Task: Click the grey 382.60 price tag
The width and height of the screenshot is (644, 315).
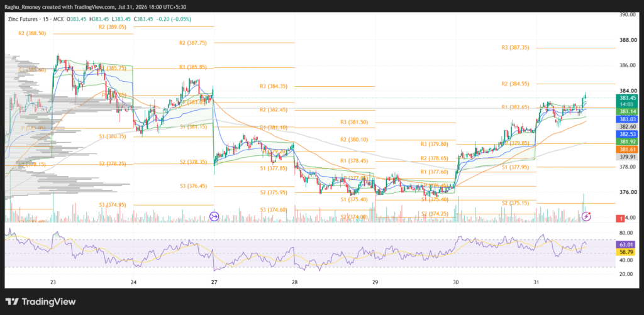Action: pyautogui.click(x=628, y=126)
